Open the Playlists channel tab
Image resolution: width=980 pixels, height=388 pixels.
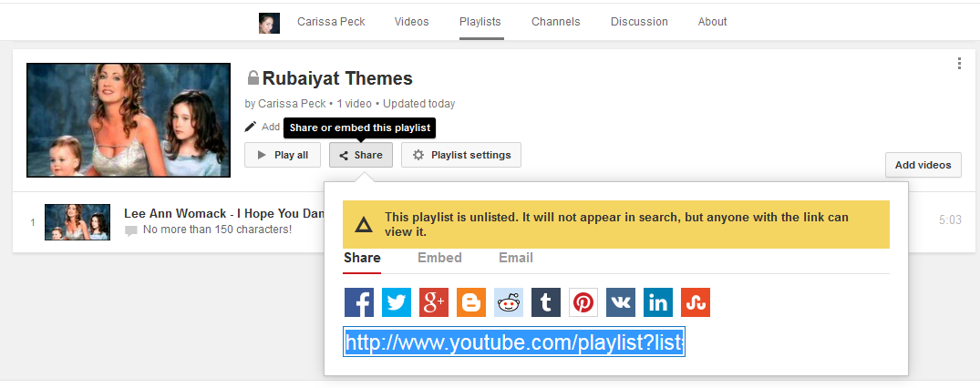[x=480, y=21]
